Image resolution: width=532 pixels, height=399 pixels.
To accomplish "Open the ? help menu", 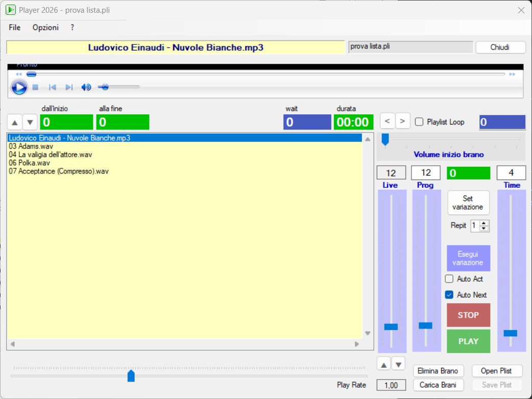I will (72, 28).
